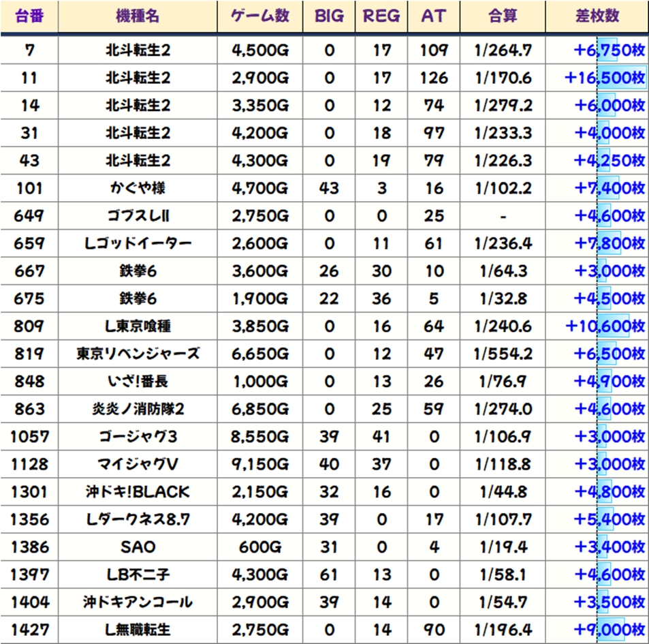Screen dimensions: 649x644
Task: Select the LB不二子 BIG count 61
Action: [329, 574]
